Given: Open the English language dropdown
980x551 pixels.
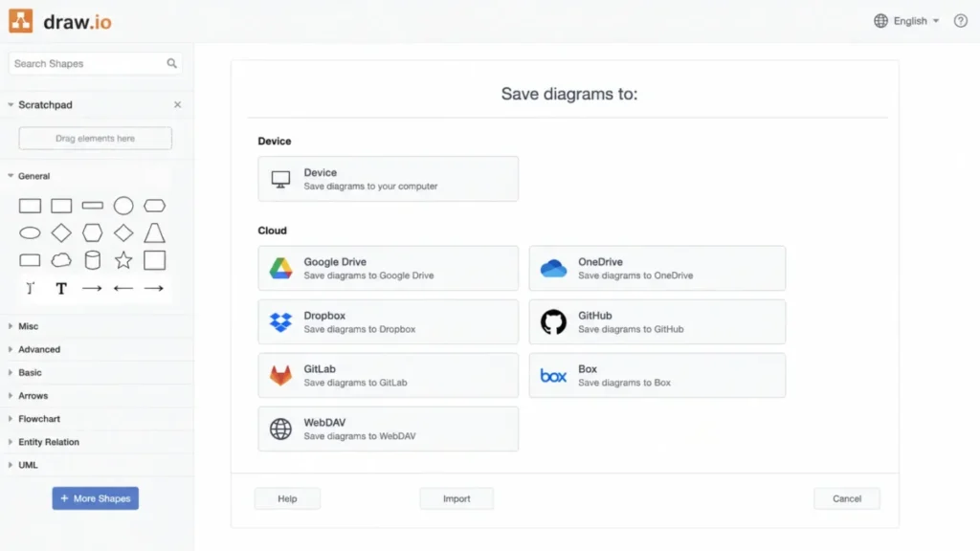Looking at the screenshot, I should pos(907,21).
